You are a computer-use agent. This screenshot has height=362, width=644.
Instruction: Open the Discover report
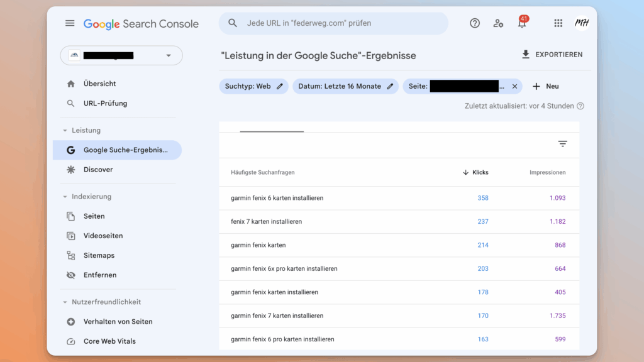pos(98,170)
